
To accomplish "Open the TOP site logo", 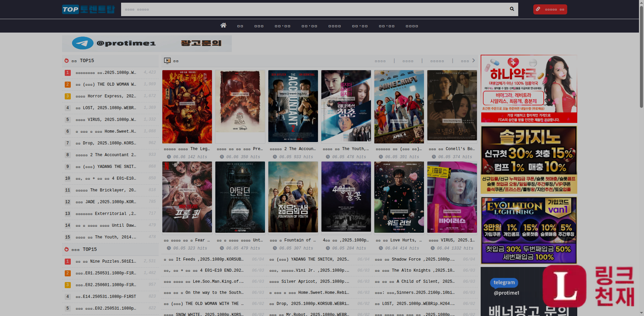I will 89,9.
